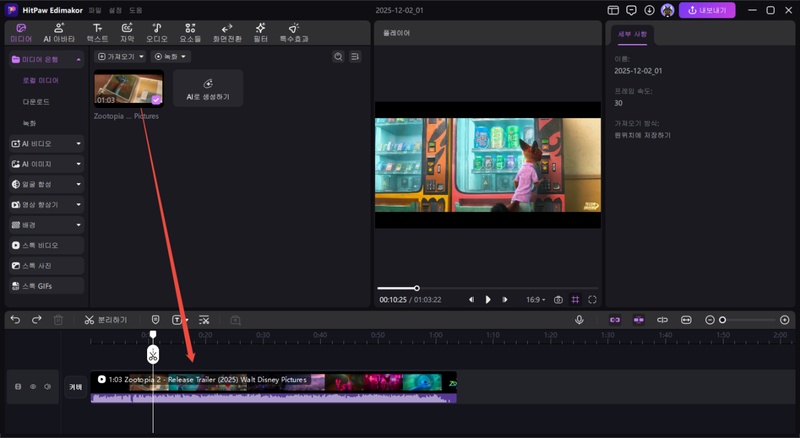Expand the AI 비디오 section
This screenshot has height=438, width=800.
[46, 144]
